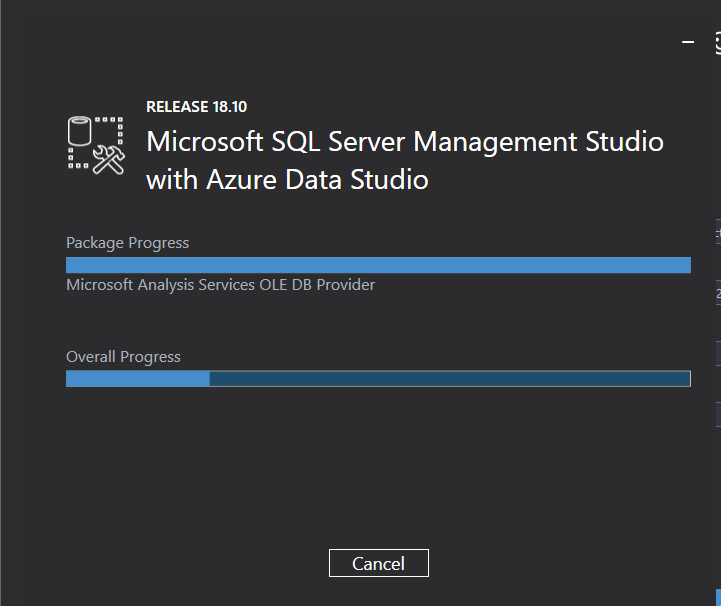Click the wrench and hammer logo graphic
The width and height of the screenshot is (721, 606).
108,160
